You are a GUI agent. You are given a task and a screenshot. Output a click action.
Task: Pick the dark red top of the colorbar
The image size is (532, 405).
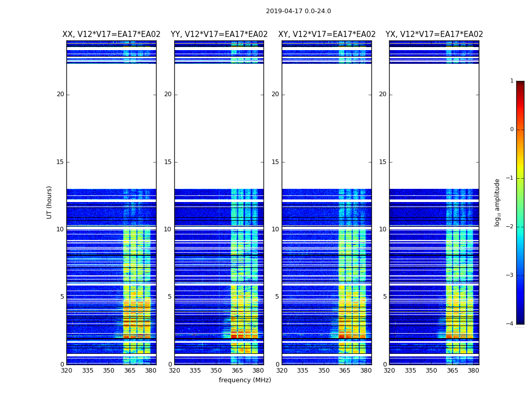click(x=520, y=84)
